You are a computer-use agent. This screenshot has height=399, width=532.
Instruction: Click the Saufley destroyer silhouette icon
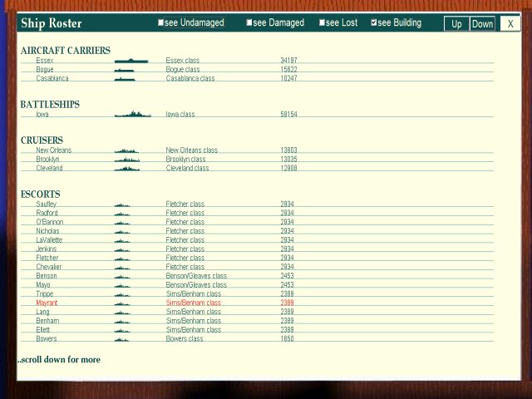122,204
